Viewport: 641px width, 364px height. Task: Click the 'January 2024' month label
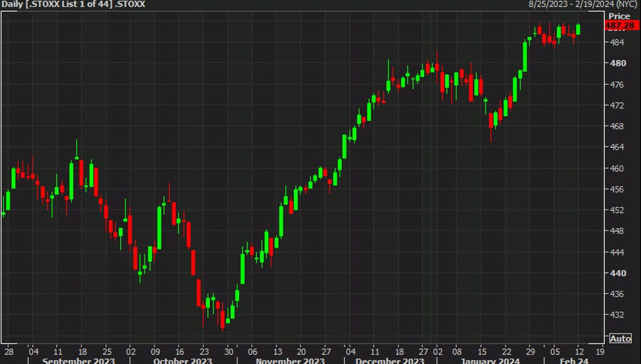pos(490,361)
